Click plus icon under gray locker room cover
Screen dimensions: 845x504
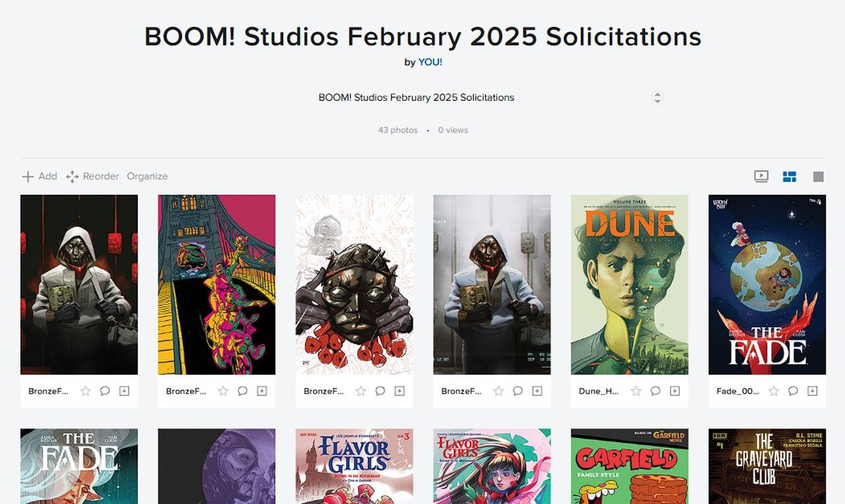pyautogui.click(x=537, y=391)
